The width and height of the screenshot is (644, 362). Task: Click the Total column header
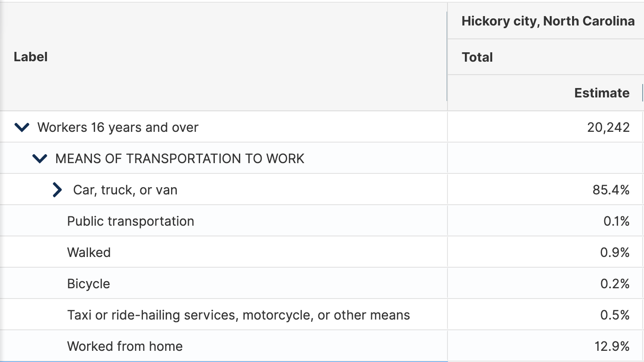477,57
